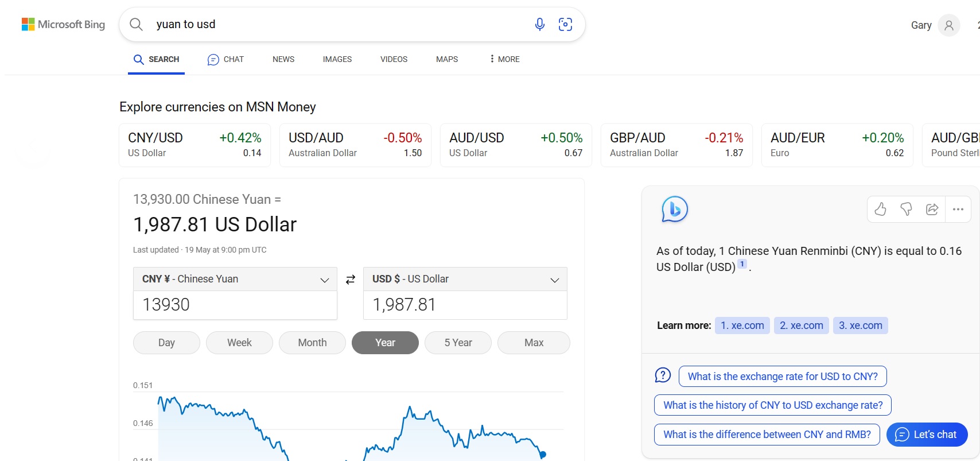Click the Gary account name

pyautogui.click(x=921, y=25)
